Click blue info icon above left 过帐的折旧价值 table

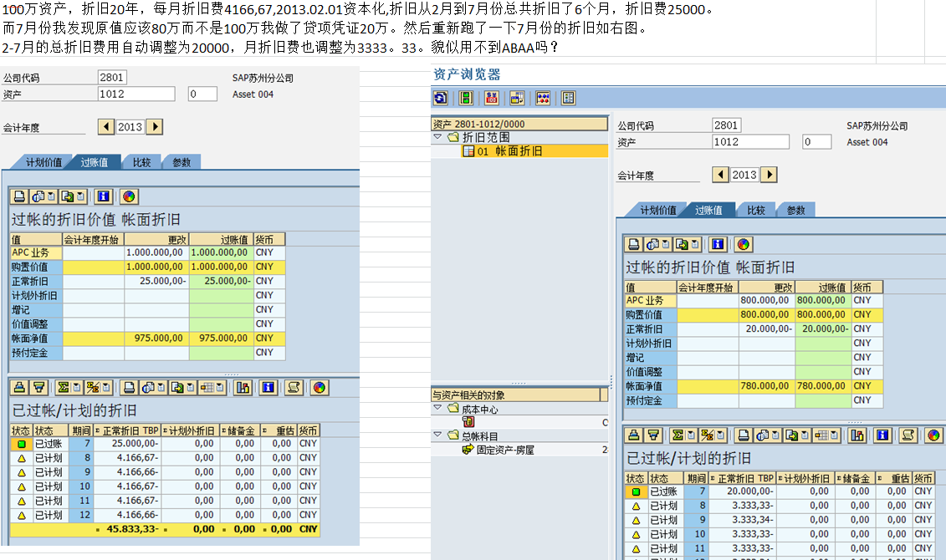(x=103, y=196)
